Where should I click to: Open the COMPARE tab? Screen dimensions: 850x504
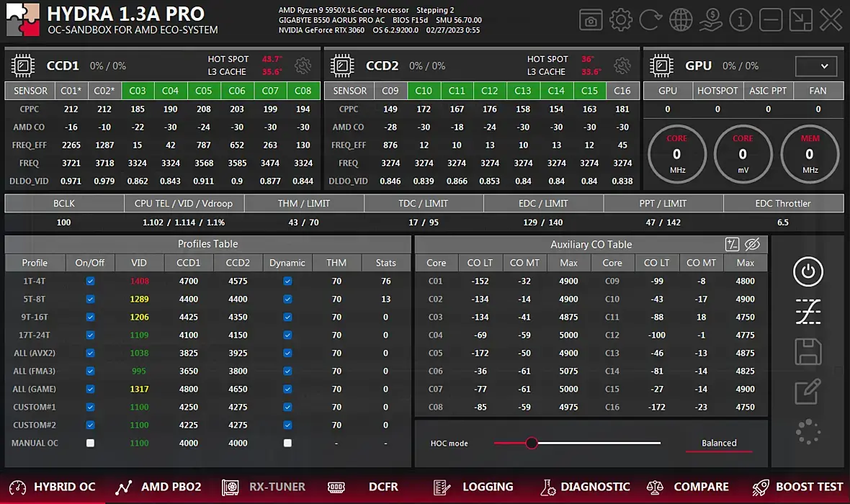click(687, 487)
